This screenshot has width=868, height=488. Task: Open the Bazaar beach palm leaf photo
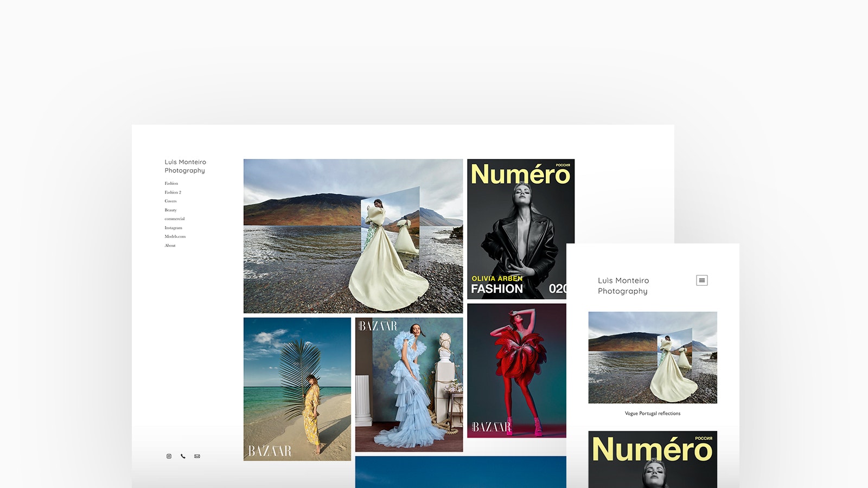(x=297, y=389)
